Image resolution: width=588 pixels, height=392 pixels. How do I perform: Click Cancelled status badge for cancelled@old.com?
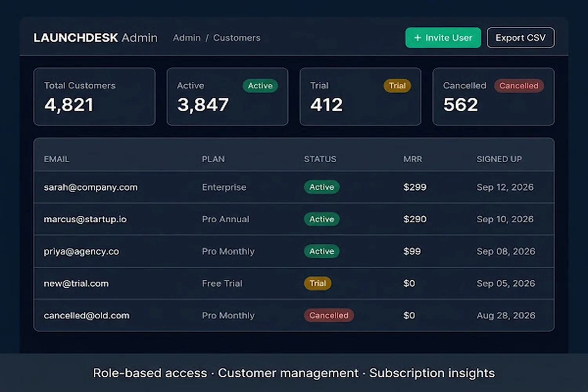(328, 315)
